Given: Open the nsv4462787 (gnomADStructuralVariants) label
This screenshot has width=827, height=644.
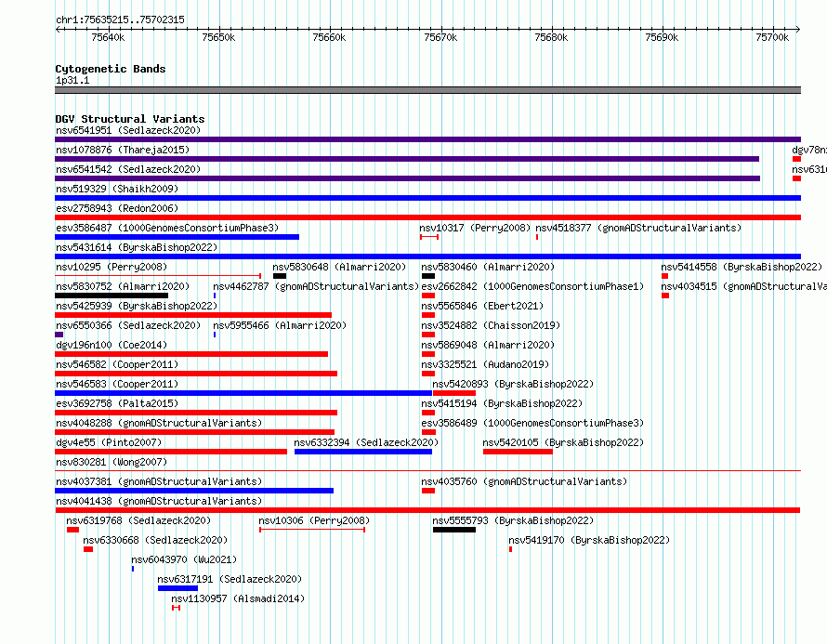Looking at the screenshot, I should (x=316, y=286).
